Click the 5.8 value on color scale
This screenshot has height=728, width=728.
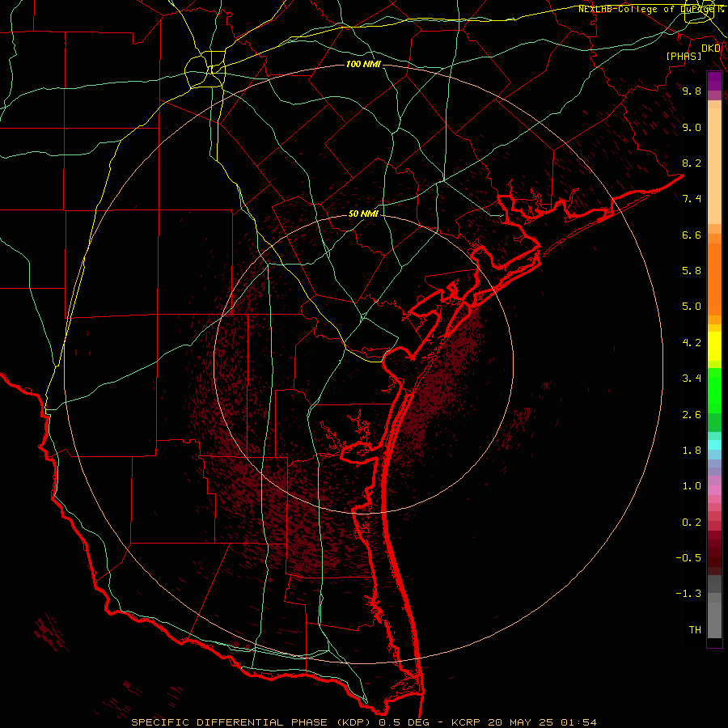[x=692, y=271]
